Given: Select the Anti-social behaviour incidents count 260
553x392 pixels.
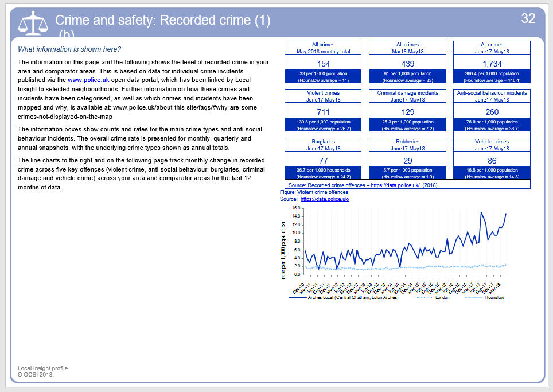Looking at the screenshot, I should pos(492,112).
